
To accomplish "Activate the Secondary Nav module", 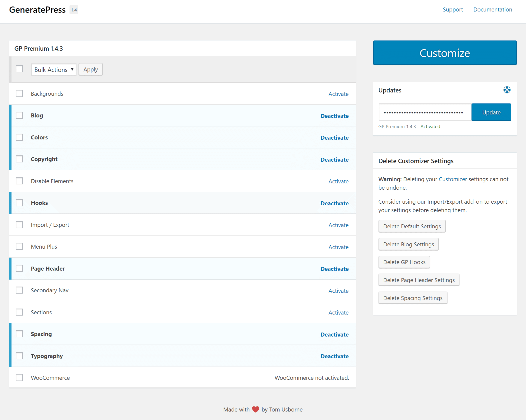I will click(338, 291).
